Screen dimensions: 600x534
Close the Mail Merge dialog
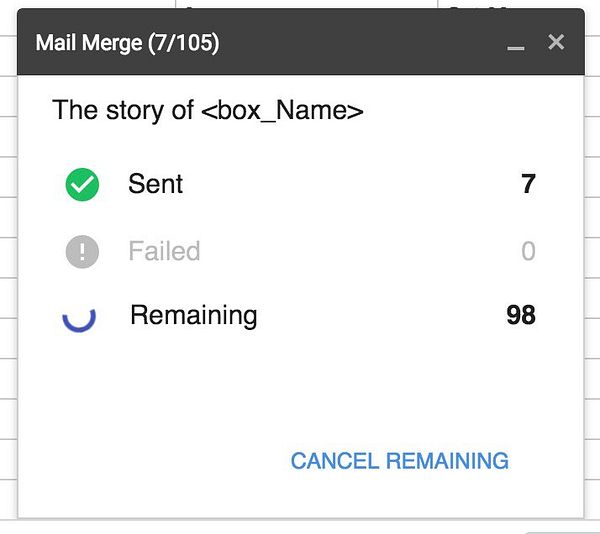[557, 42]
